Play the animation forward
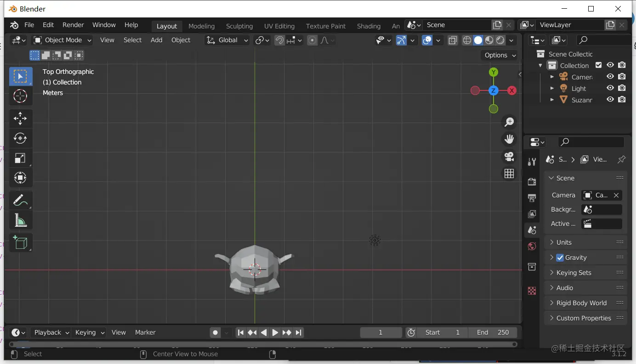636x364 pixels. 275,333
